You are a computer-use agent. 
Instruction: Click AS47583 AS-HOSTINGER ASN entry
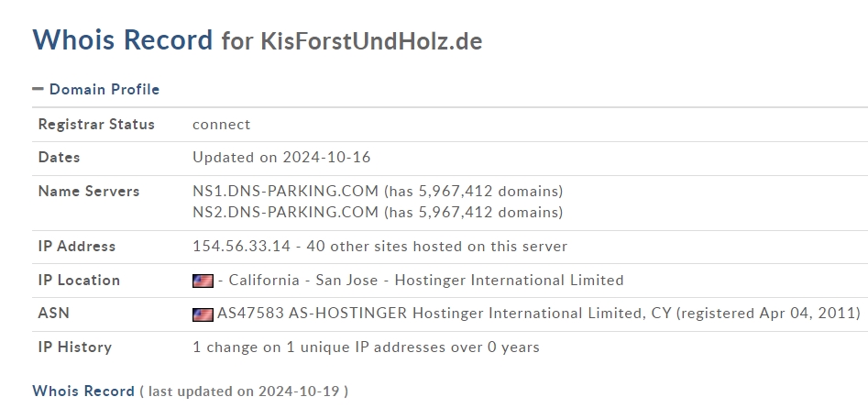[312, 314]
